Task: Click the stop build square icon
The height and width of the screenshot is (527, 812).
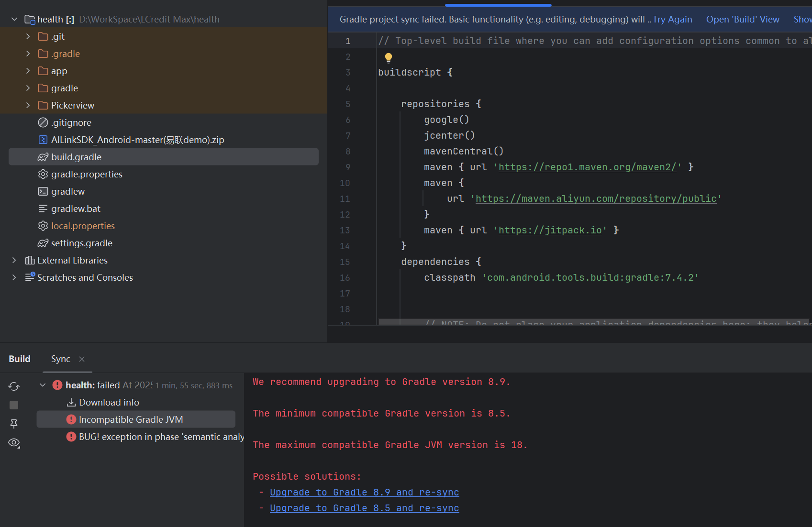Action: [x=14, y=405]
